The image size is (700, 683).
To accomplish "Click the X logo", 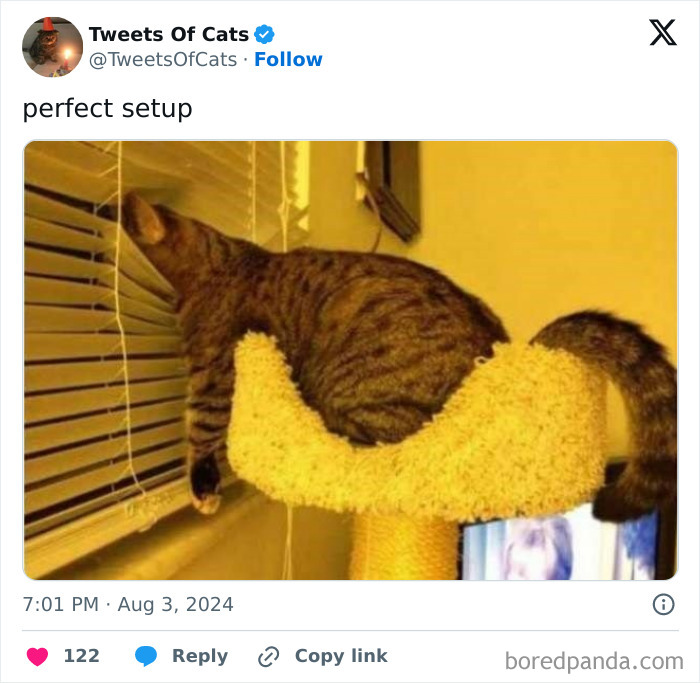I will (x=662, y=33).
